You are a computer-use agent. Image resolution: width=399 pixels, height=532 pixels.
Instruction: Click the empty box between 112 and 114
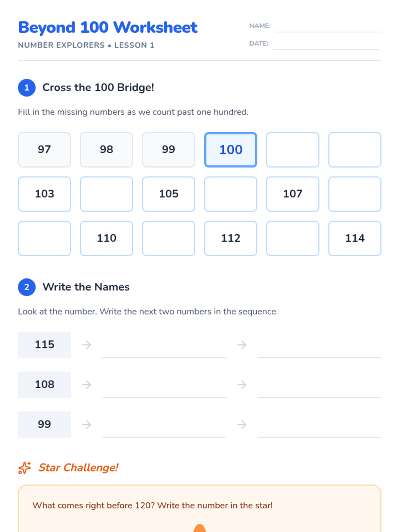[293, 238]
